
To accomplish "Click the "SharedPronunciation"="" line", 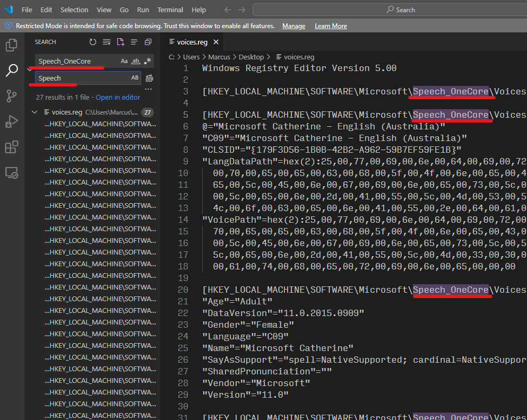I will [x=267, y=371].
